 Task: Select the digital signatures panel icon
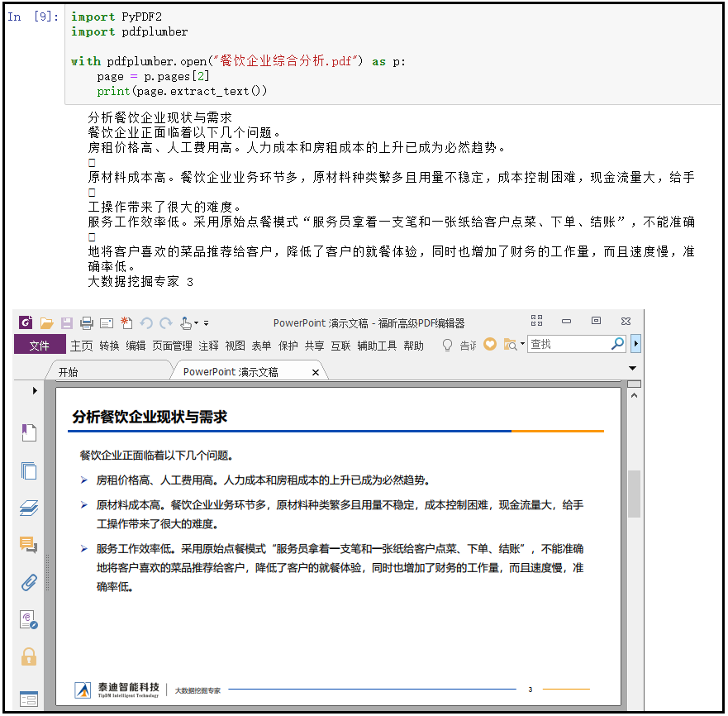tap(29, 620)
